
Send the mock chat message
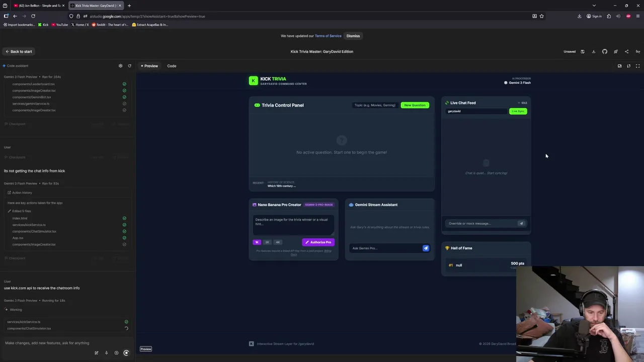pyautogui.click(x=521, y=223)
